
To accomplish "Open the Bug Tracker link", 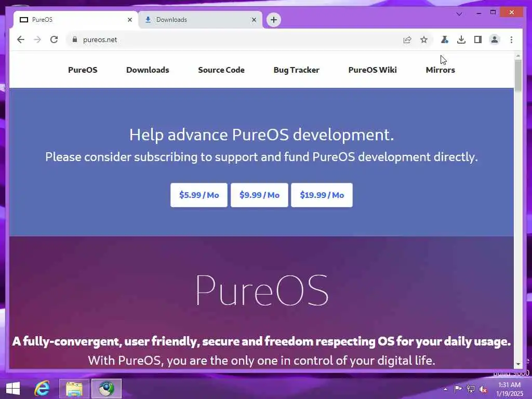I will pyautogui.click(x=297, y=70).
